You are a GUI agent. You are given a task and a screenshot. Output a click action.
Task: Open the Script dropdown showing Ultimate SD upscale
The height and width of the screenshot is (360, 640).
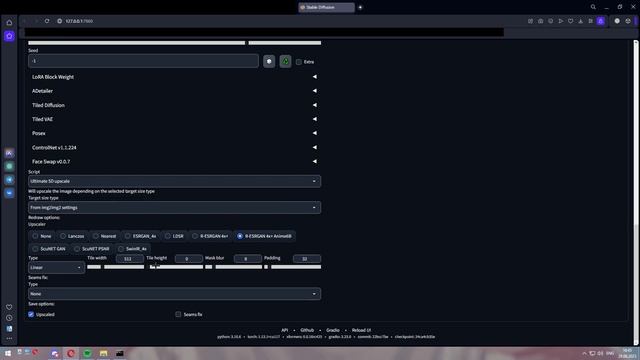(x=174, y=181)
